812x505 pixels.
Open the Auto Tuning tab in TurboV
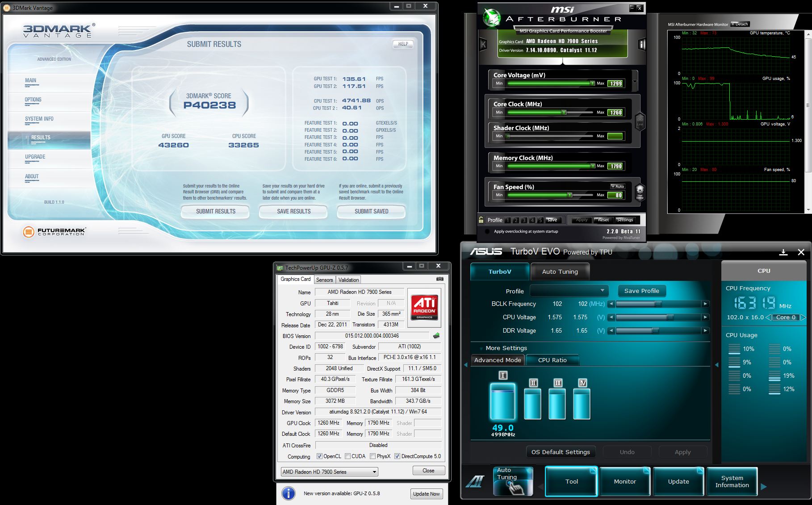click(x=560, y=271)
